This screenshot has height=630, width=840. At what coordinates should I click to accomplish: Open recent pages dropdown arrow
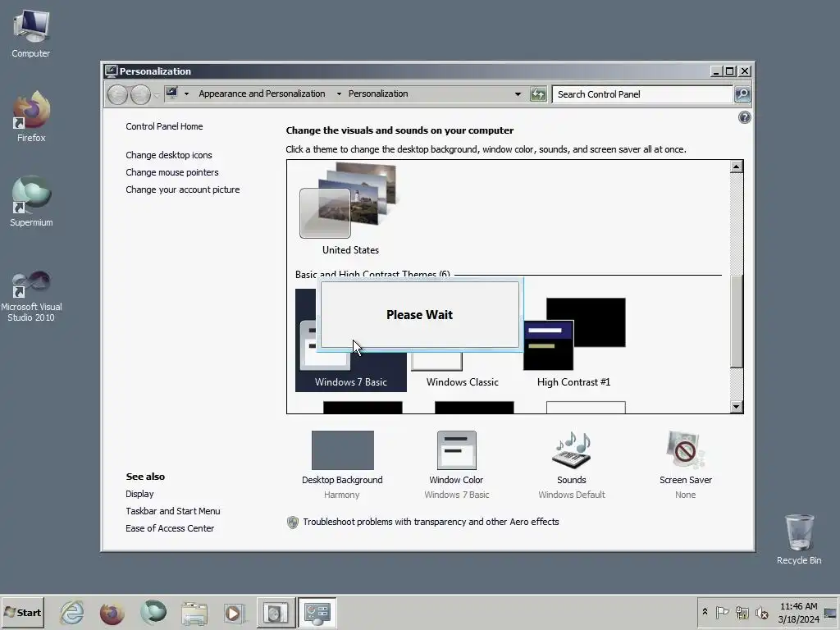(157, 95)
